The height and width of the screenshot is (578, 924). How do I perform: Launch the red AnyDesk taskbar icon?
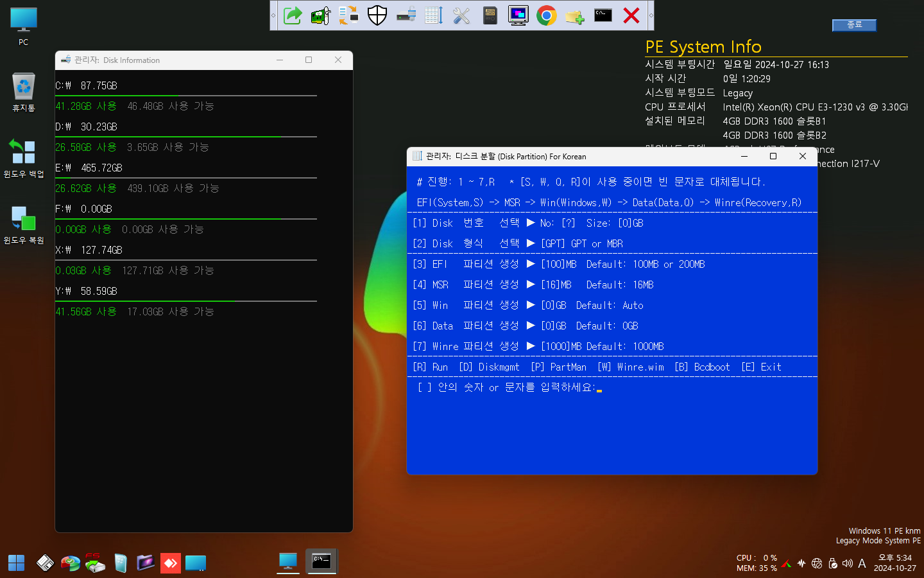[170, 563]
